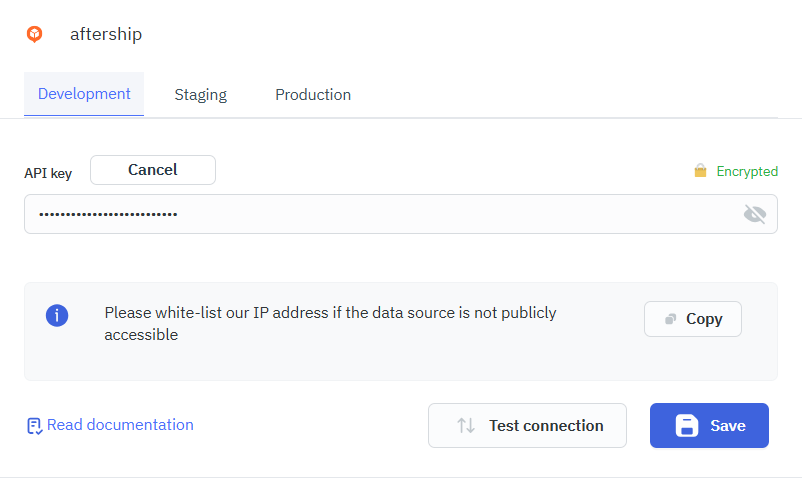
Task: Click the API key field label
Action: click(x=48, y=173)
